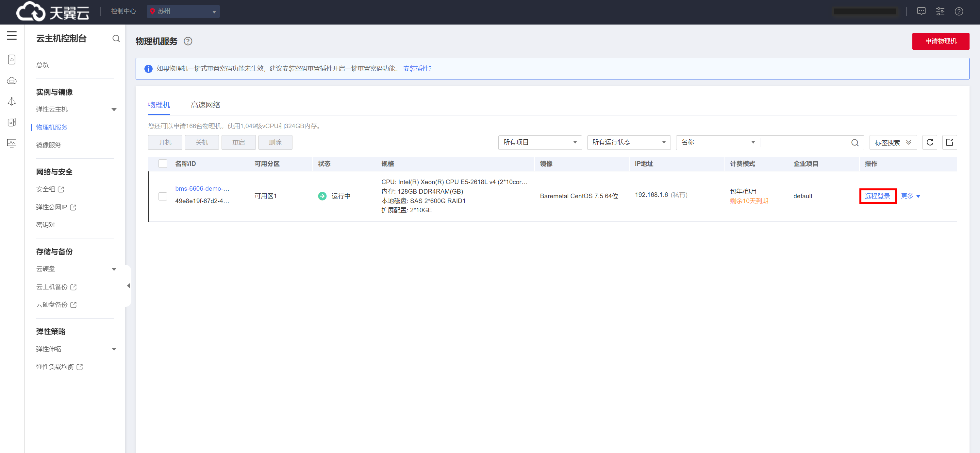Click the sidebar search magnifier icon
This screenshot has width=980, height=453.
[116, 39]
